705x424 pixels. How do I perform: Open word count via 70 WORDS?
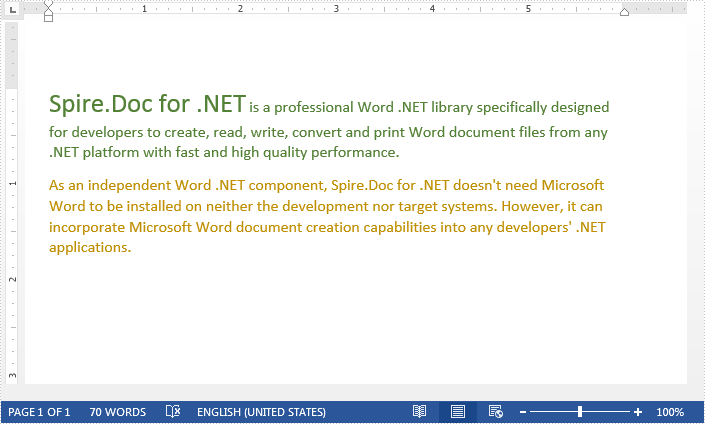tap(118, 412)
